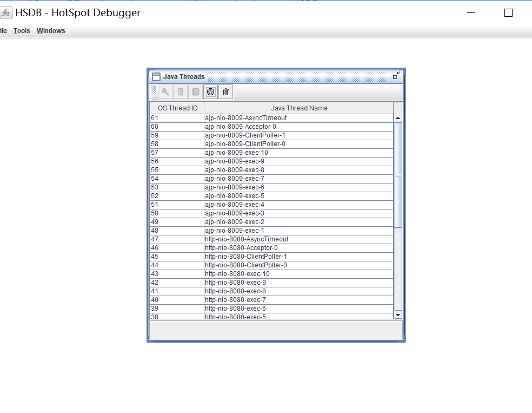The image size is (532, 413).
Task: Select thread ajp-nio-8009-exec-5
Action: (299, 196)
